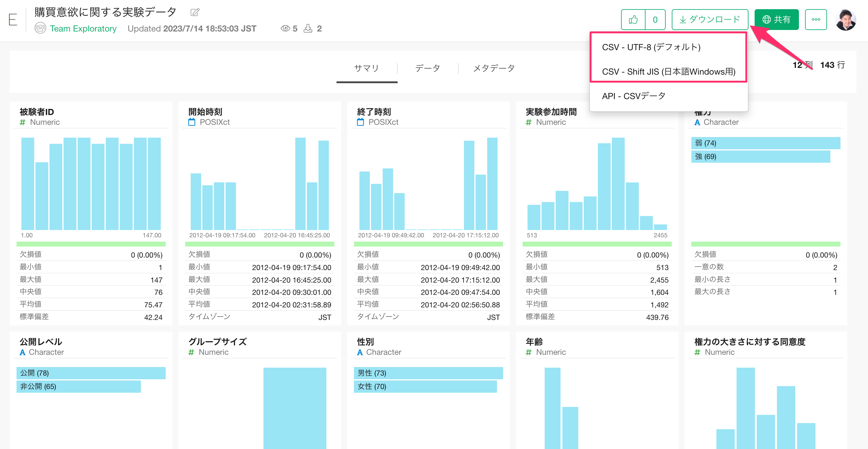The width and height of the screenshot is (868, 449).
Task: Click the 公開 (78) bar
Action: [91, 373]
